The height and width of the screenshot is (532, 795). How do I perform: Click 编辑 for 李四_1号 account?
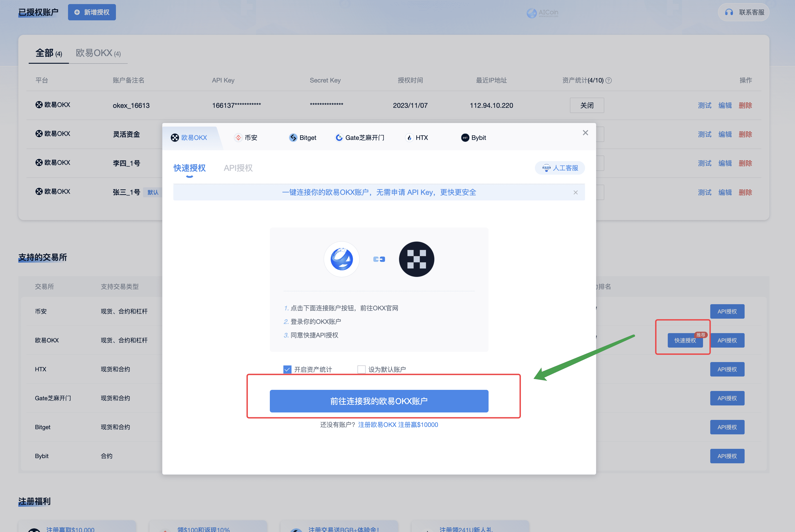pos(725,163)
